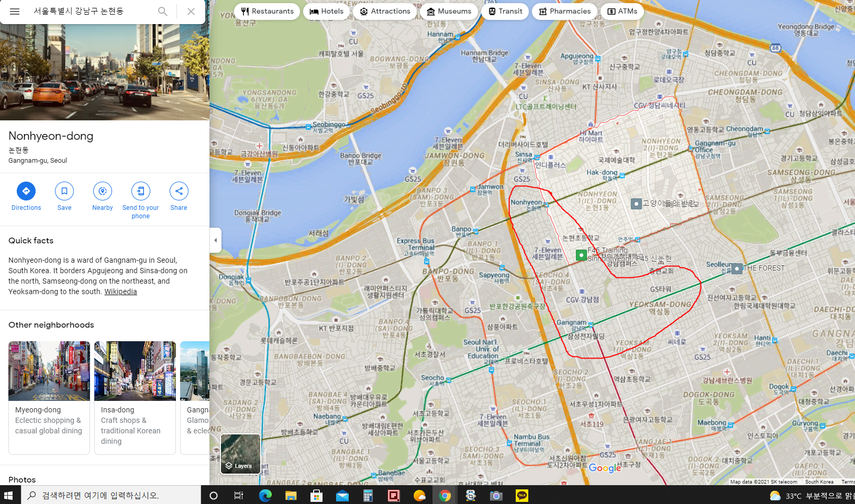Open the Gangnam neighborhood card
Screen dimensions: 855x504
195,398
